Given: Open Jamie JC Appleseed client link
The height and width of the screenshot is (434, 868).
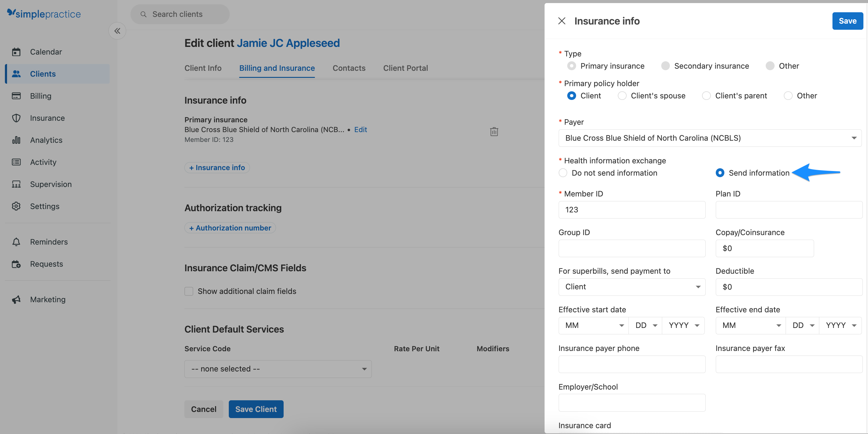Looking at the screenshot, I should tap(288, 43).
